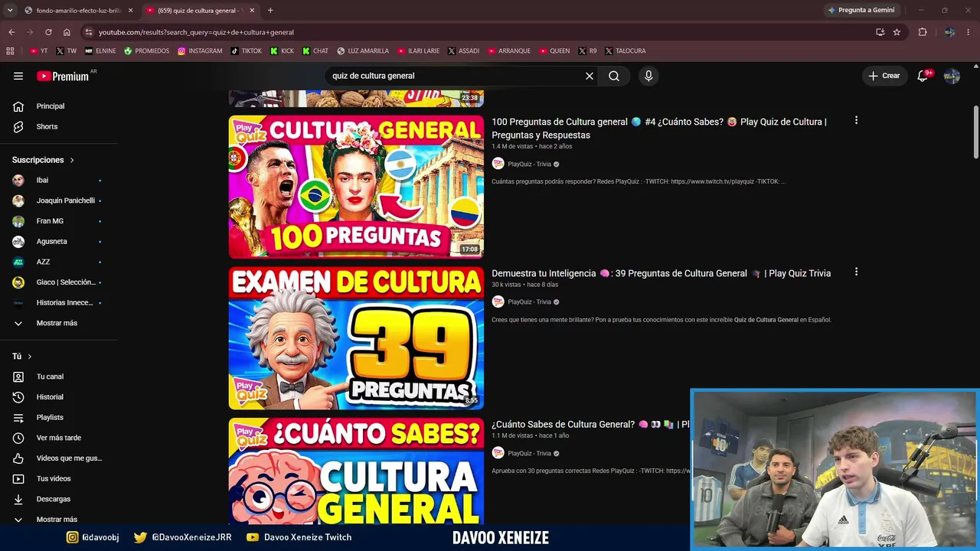
Task: Open the QUEEN bookmark
Action: [x=554, y=51]
